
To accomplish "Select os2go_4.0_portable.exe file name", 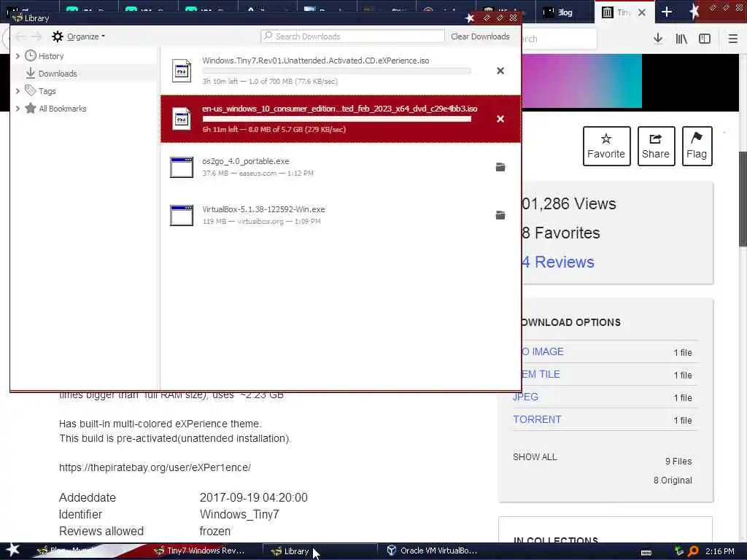I will pyautogui.click(x=245, y=161).
